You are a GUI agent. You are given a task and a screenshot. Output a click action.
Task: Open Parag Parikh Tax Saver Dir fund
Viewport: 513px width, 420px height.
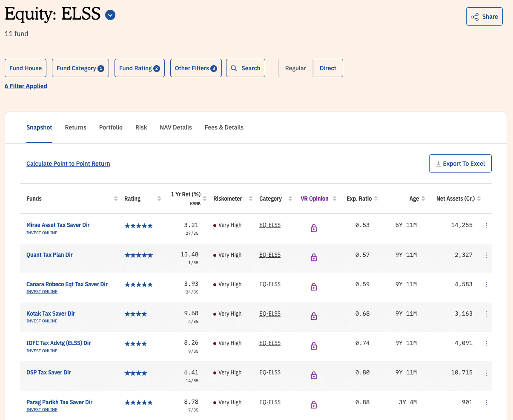pyautogui.click(x=59, y=402)
